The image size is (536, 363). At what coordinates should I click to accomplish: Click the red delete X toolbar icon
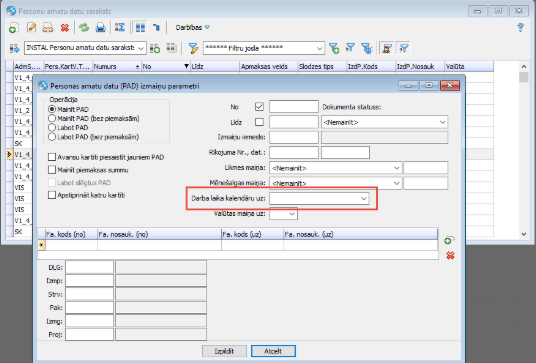tap(65, 27)
